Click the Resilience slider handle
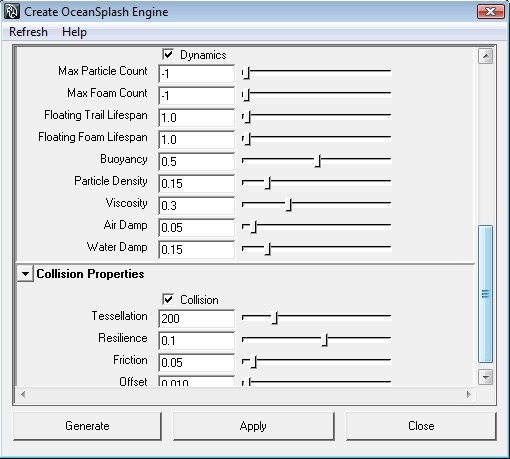The image size is (510, 459). click(x=325, y=340)
